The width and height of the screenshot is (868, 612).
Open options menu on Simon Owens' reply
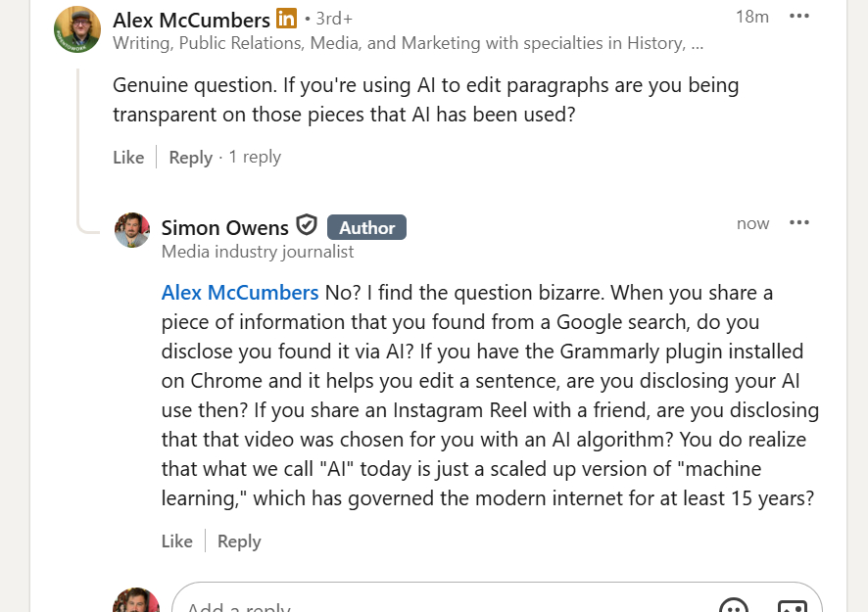click(x=799, y=223)
